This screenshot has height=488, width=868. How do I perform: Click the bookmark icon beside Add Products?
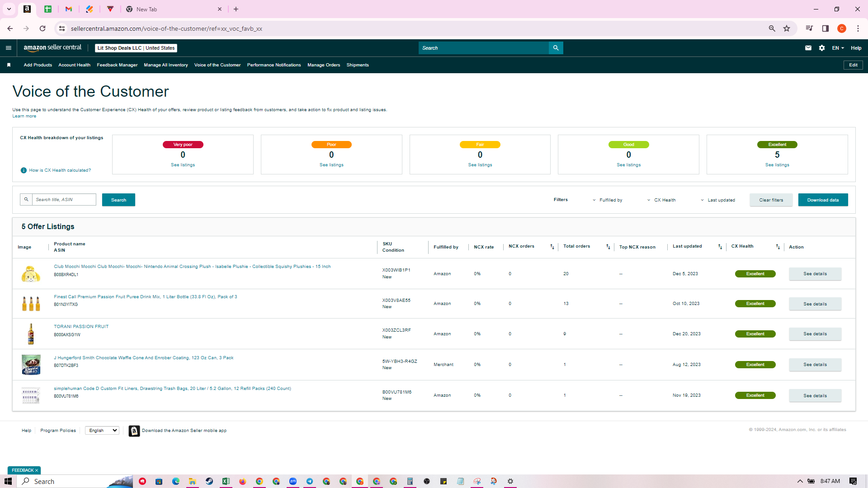tap(9, 65)
